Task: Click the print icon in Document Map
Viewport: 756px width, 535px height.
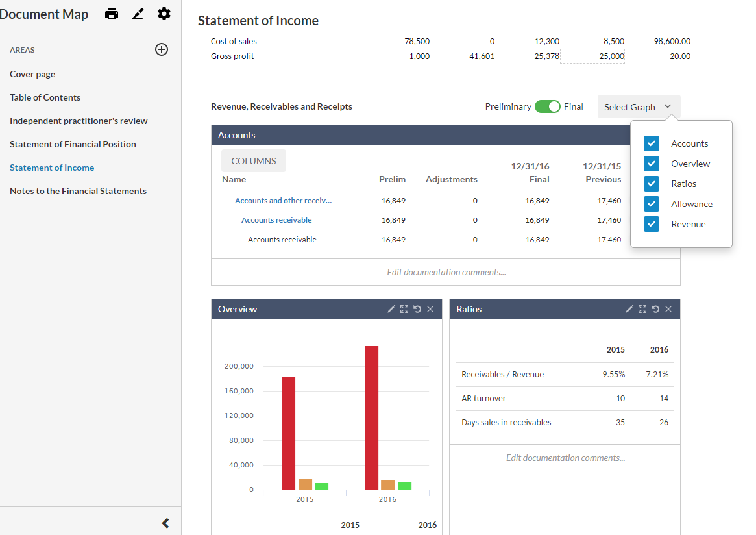Action: tap(112, 13)
